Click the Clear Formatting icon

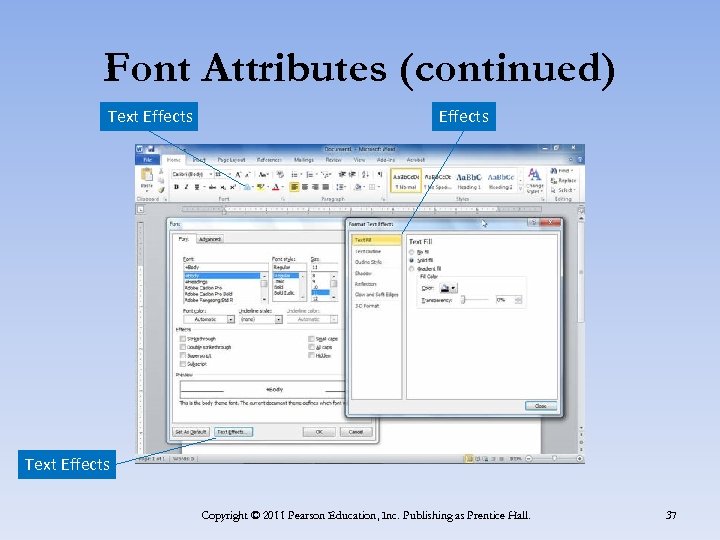coord(280,174)
